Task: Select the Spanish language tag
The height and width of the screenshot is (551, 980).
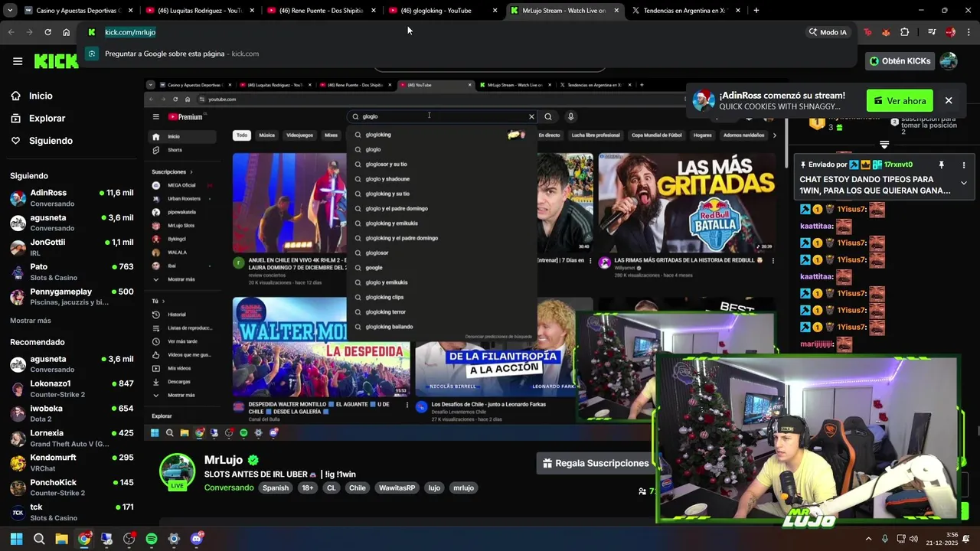Action: click(276, 488)
